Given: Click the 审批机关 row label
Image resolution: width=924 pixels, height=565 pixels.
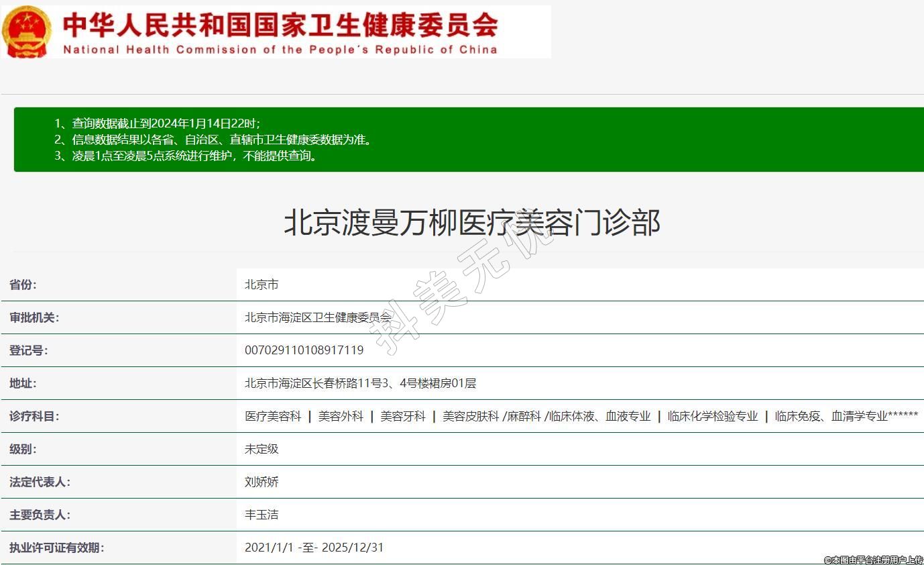Looking at the screenshot, I should click(34, 317).
